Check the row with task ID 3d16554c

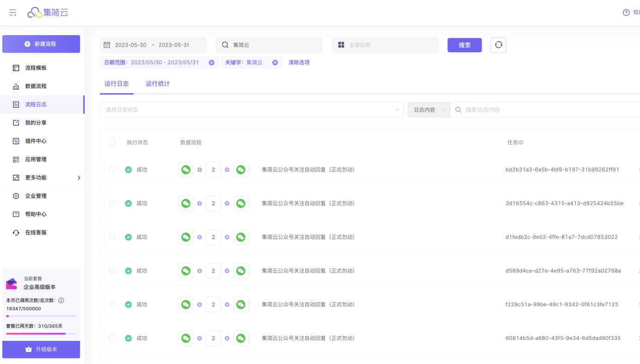point(112,203)
